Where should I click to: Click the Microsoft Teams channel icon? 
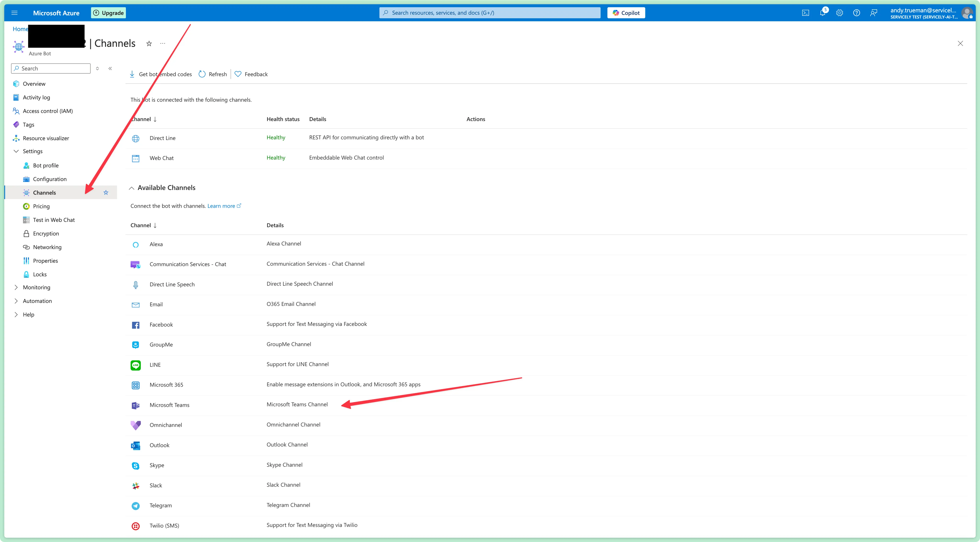135,405
